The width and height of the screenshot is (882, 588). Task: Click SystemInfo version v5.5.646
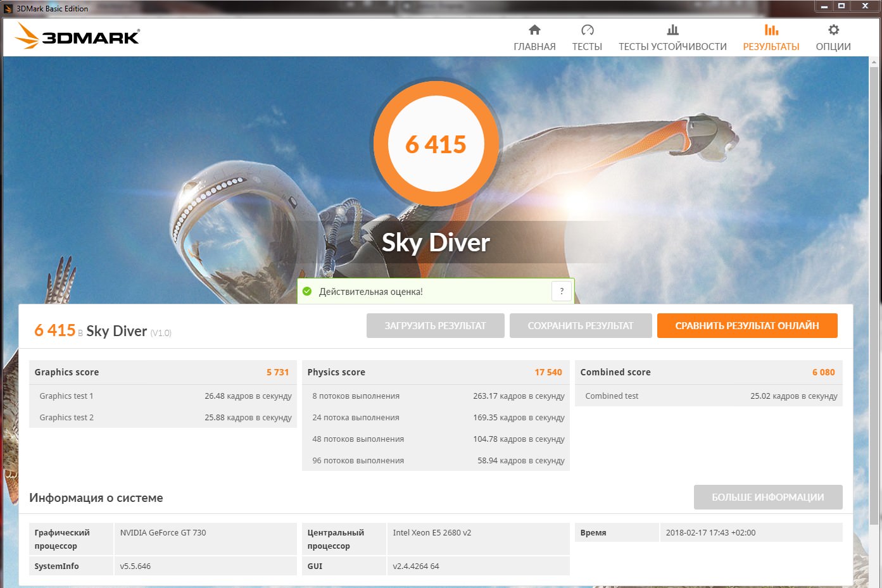coord(135,566)
